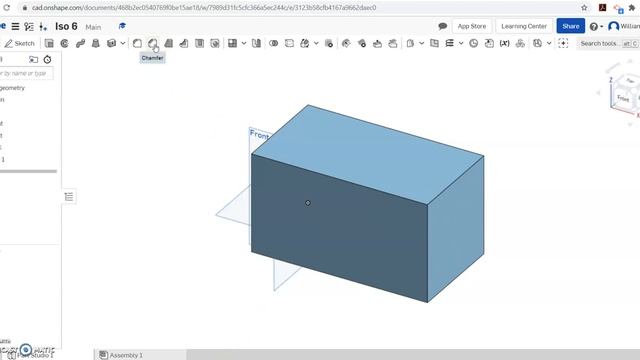Open the Learning Center
The height and width of the screenshot is (360, 640).
(x=524, y=26)
